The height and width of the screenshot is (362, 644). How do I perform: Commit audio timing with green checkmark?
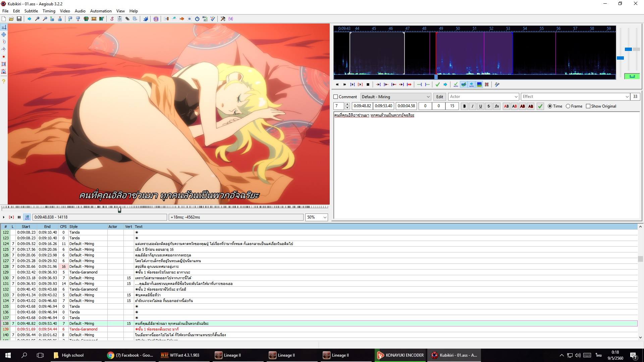tap(437, 84)
